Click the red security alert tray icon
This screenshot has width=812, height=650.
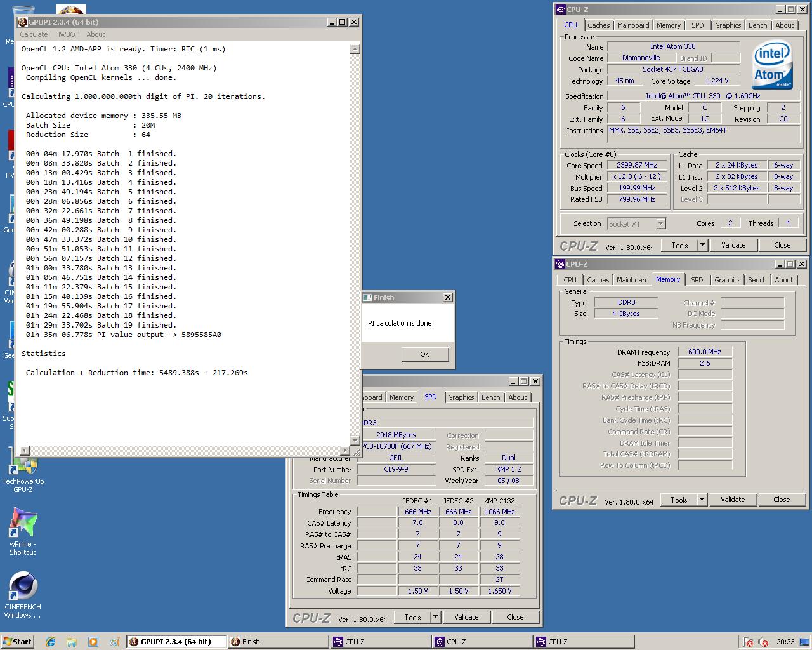tap(748, 642)
